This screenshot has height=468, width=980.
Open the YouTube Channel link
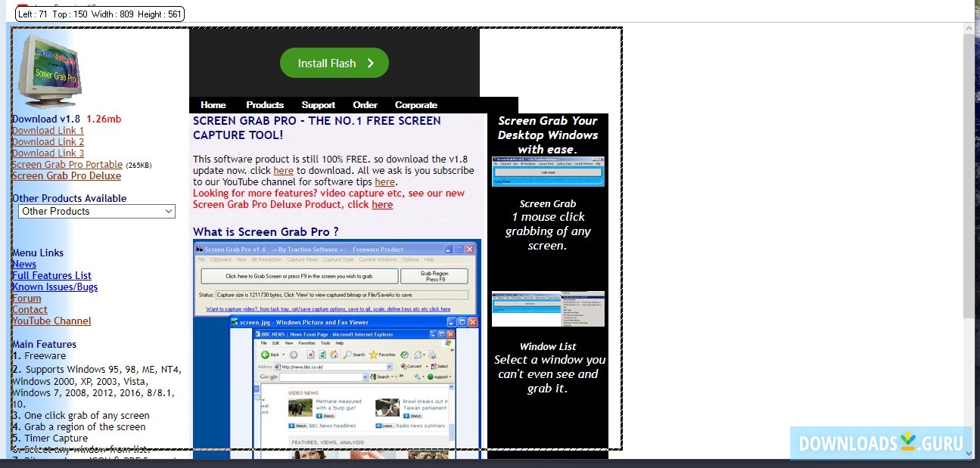pyautogui.click(x=51, y=321)
